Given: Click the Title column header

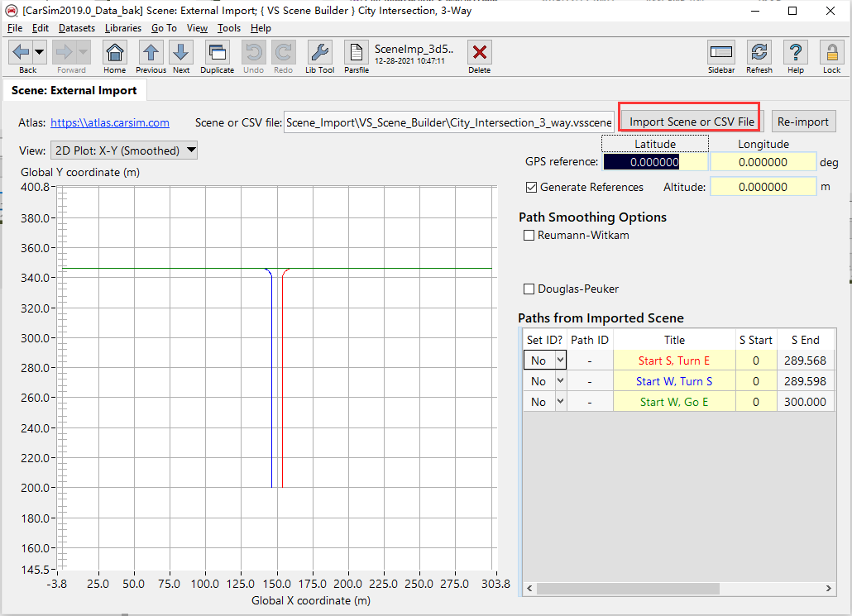Looking at the screenshot, I should (674, 340).
